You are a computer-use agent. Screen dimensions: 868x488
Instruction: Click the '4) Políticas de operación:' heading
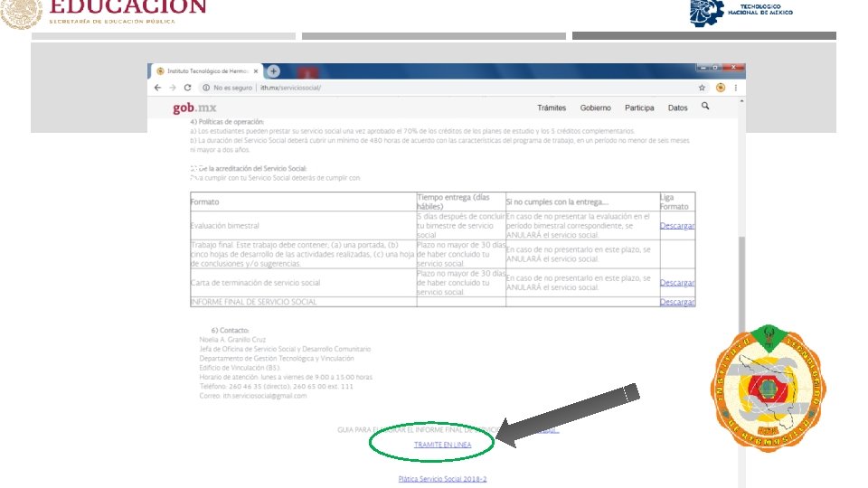tap(227, 122)
